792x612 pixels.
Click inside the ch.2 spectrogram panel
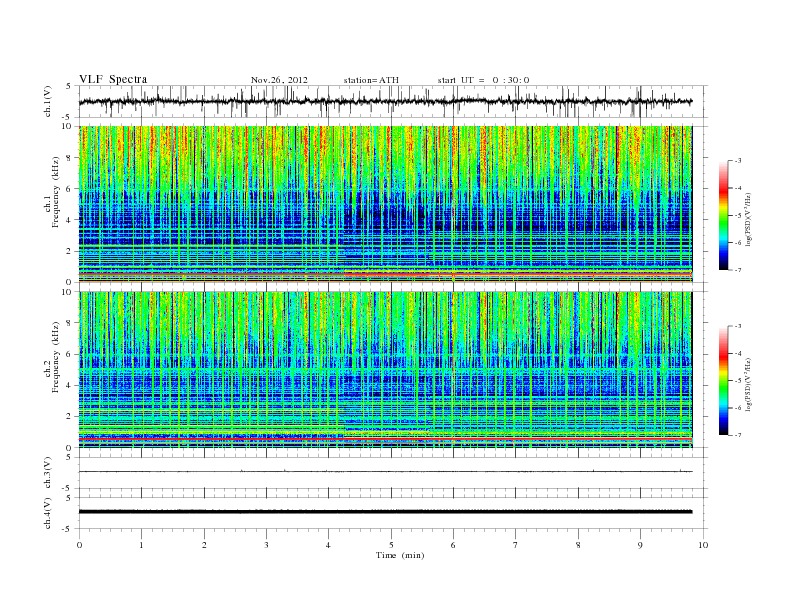point(385,370)
